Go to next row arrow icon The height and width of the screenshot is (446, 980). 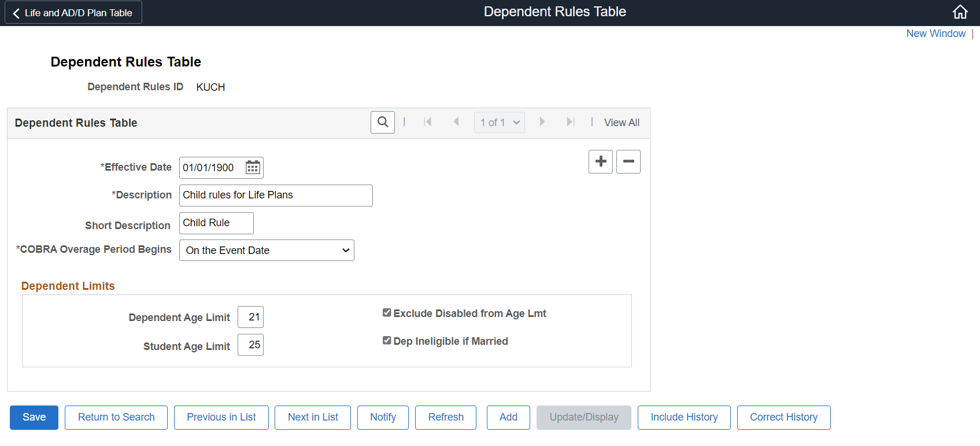542,122
